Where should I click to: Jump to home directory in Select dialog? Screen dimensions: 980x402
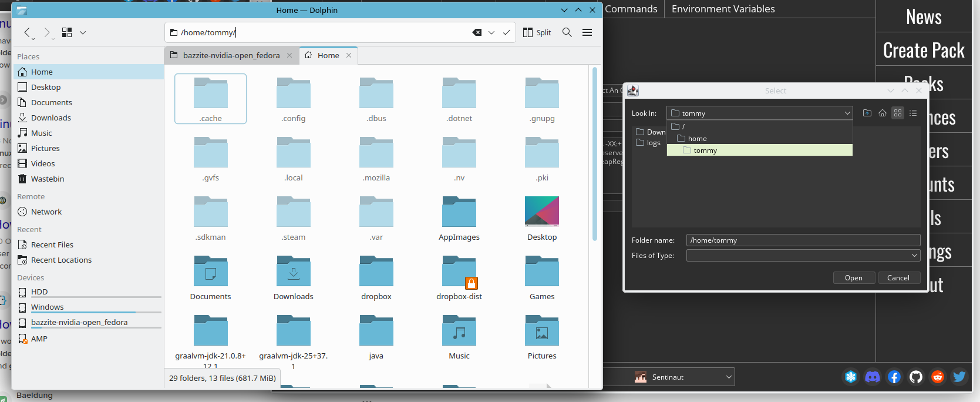pos(883,113)
